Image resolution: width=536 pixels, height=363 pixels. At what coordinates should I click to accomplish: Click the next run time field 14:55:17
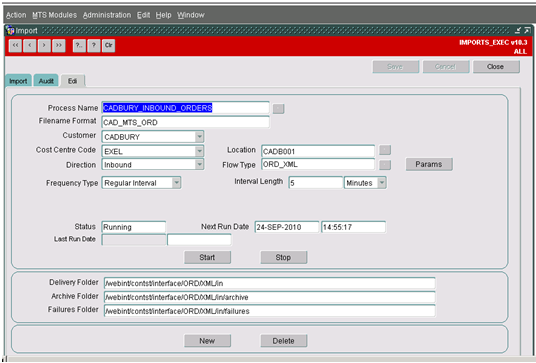click(353, 227)
